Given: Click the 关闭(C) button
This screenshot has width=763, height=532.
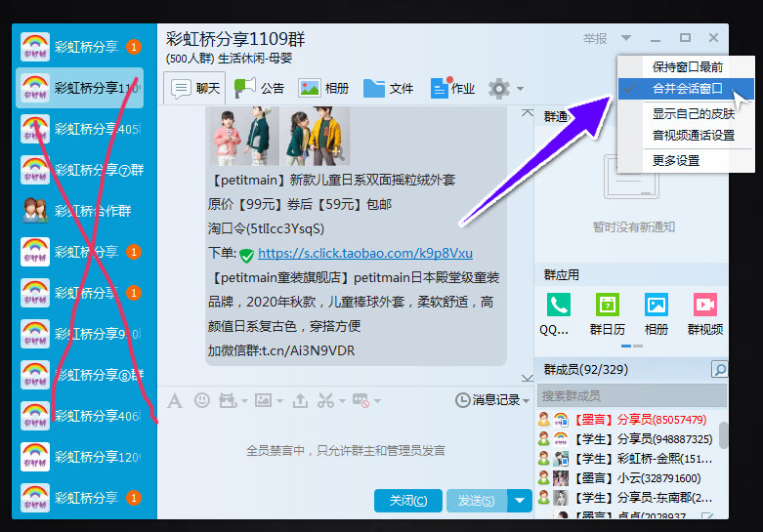Looking at the screenshot, I should [x=407, y=501].
